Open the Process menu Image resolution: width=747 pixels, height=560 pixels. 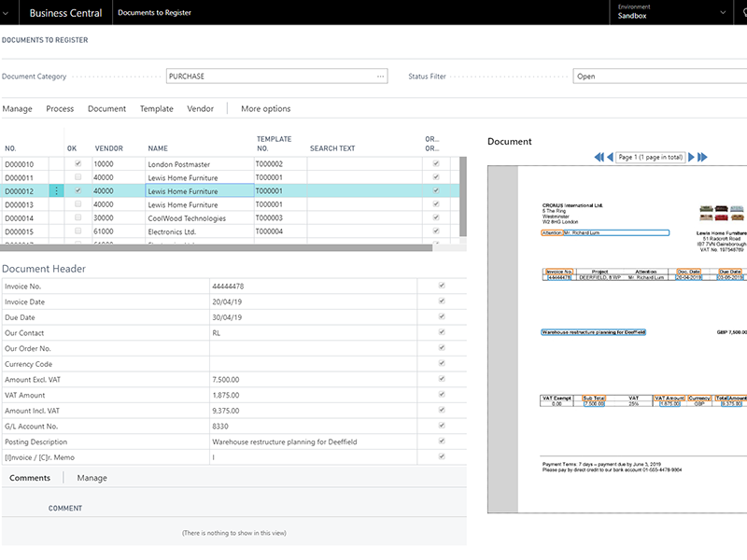(x=60, y=108)
